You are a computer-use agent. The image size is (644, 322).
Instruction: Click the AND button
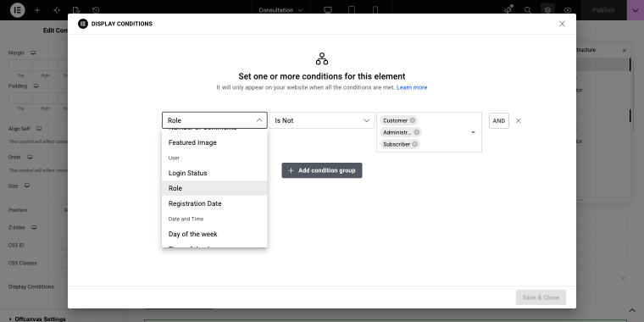[499, 120]
